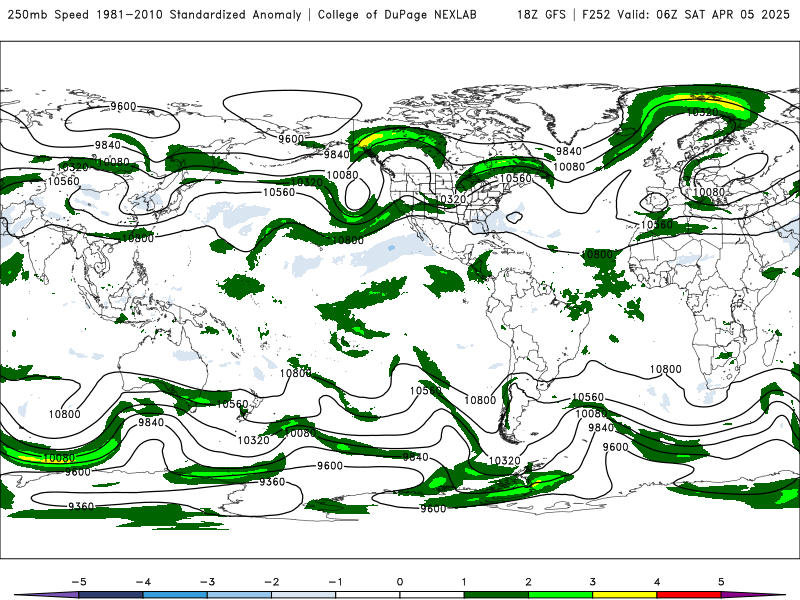Click the '10800' label in the southern Indian Ocean
This screenshot has height=600, width=800.
(x=64, y=414)
